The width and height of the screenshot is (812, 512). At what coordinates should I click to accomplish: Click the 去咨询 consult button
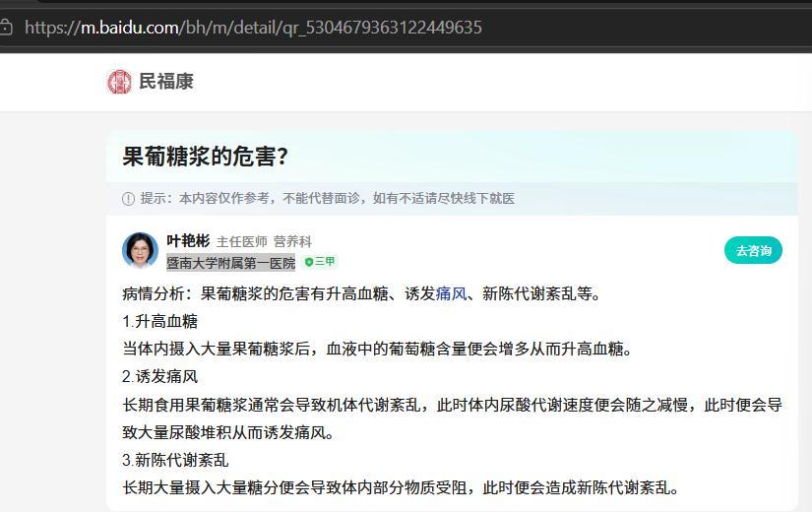[x=754, y=251]
